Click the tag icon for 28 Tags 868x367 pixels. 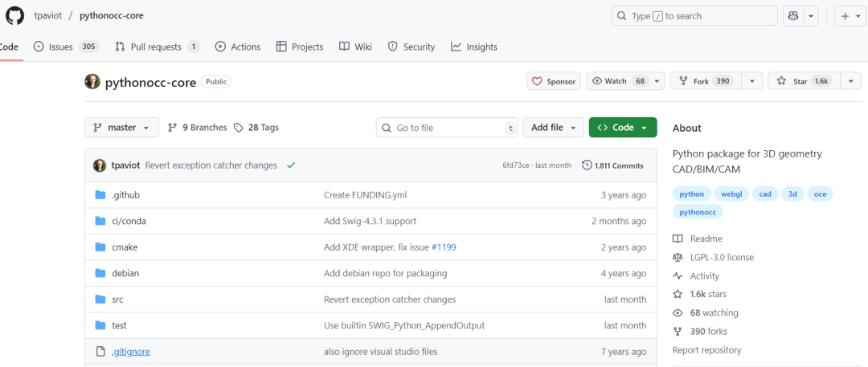239,128
